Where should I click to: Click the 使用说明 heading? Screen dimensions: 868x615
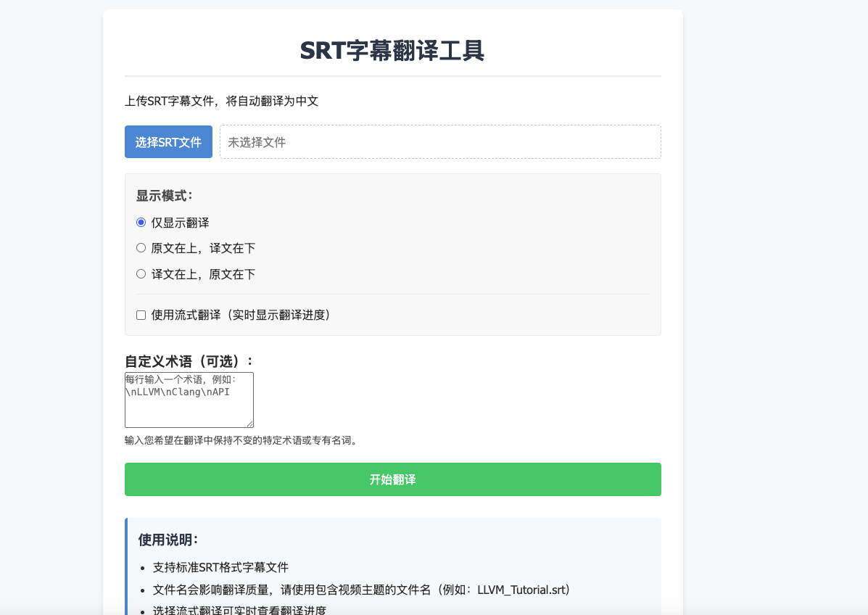click(168, 540)
